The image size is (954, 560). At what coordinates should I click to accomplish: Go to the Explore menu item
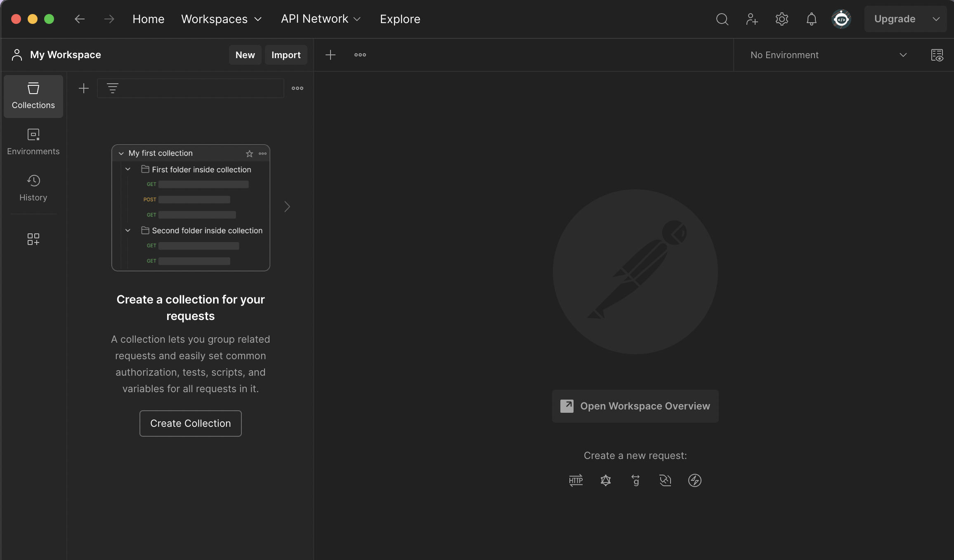(x=400, y=19)
